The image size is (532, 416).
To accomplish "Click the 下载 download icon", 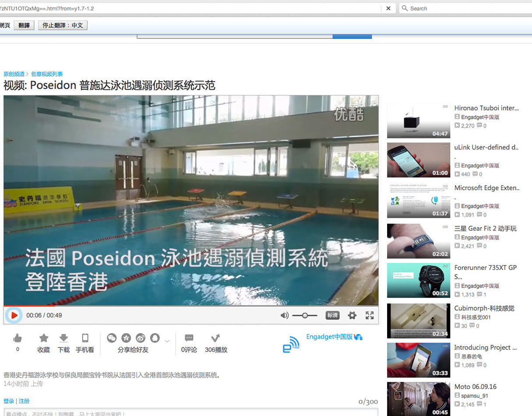I will (x=63, y=338).
